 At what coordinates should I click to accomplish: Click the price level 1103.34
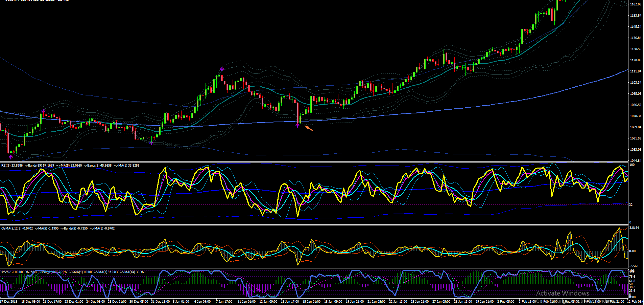tap(636, 83)
